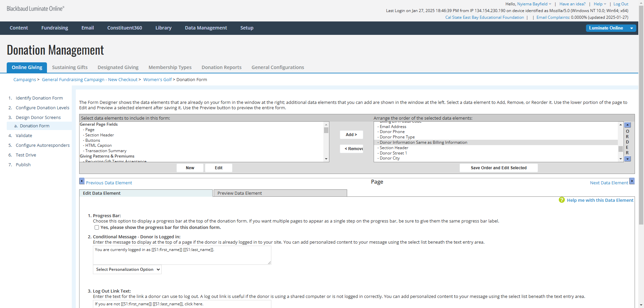Open the Email Complaints link
Viewport: 644px width, 308px height.
[553, 17]
